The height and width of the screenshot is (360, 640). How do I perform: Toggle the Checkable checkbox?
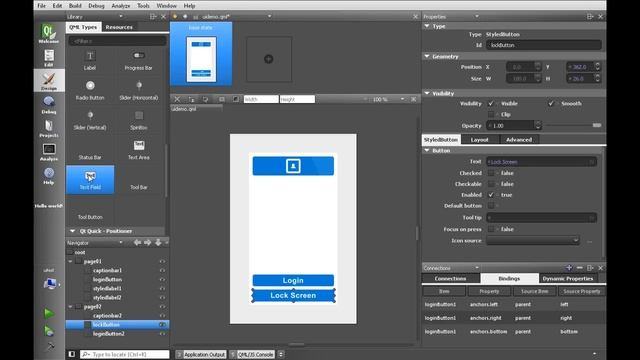point(491,184)
